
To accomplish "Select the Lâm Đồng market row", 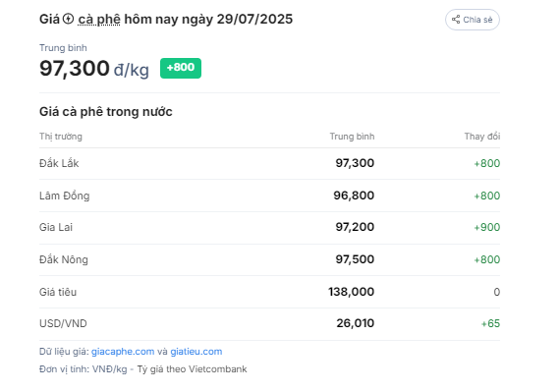I will pos(269,196).
